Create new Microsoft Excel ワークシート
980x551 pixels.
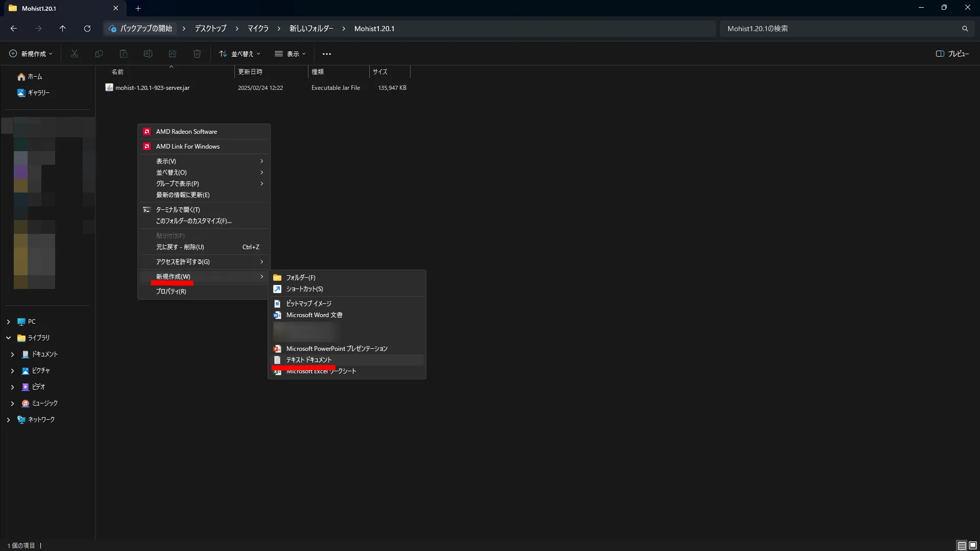click(347, 371)
